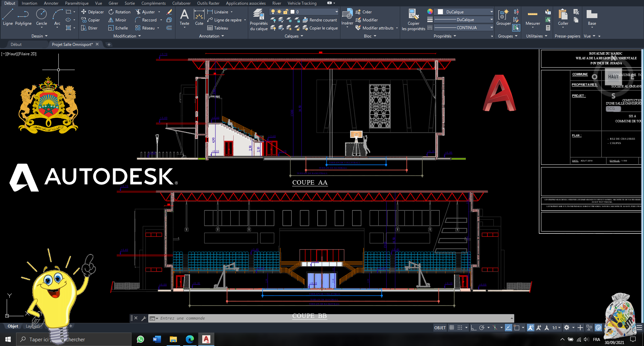Viewport: 644px width, 346px height.
Task: Click the DuCalque white color box
Action: [440, 12]
